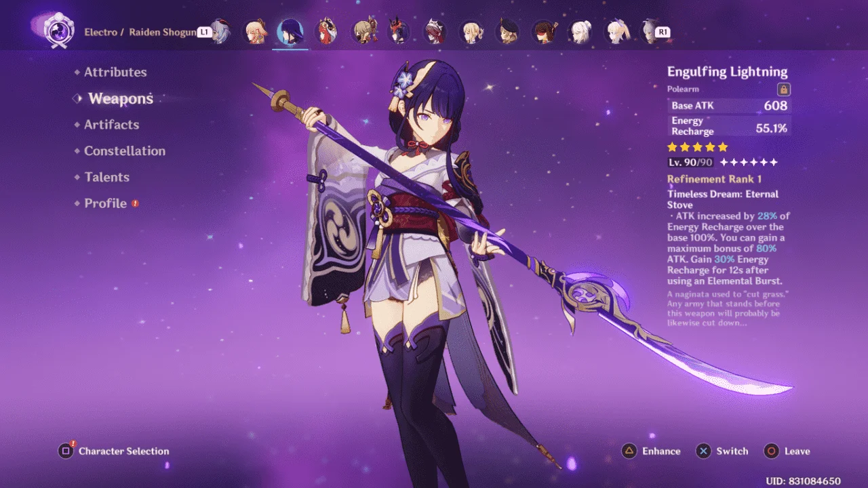Click the ascension stars beside the level

click(749, 163)
